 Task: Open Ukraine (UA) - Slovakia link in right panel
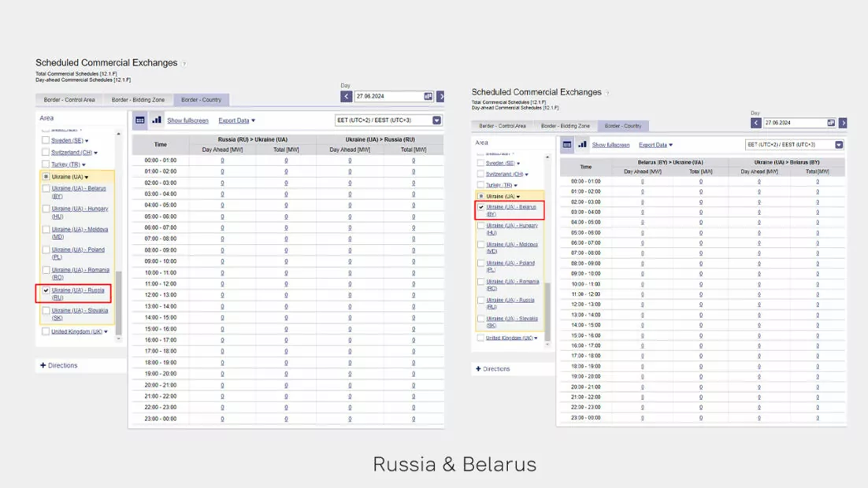512,322
